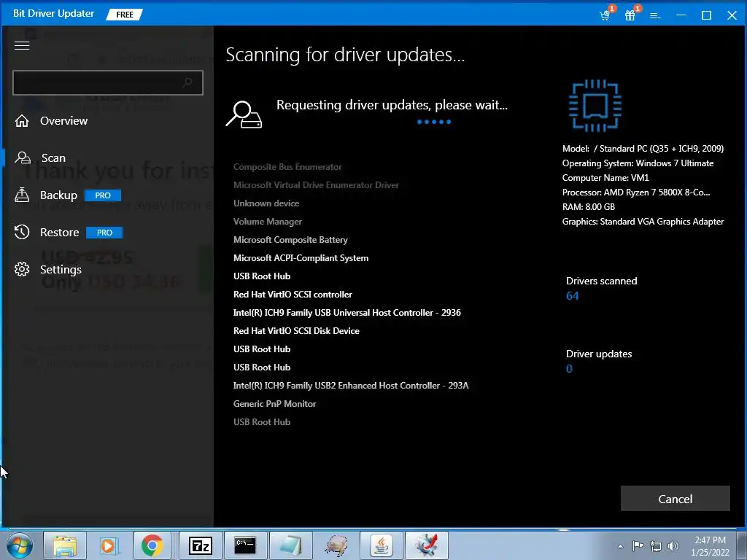Click the volume speaker tray icon
The image size is (747, 560).
673,546
